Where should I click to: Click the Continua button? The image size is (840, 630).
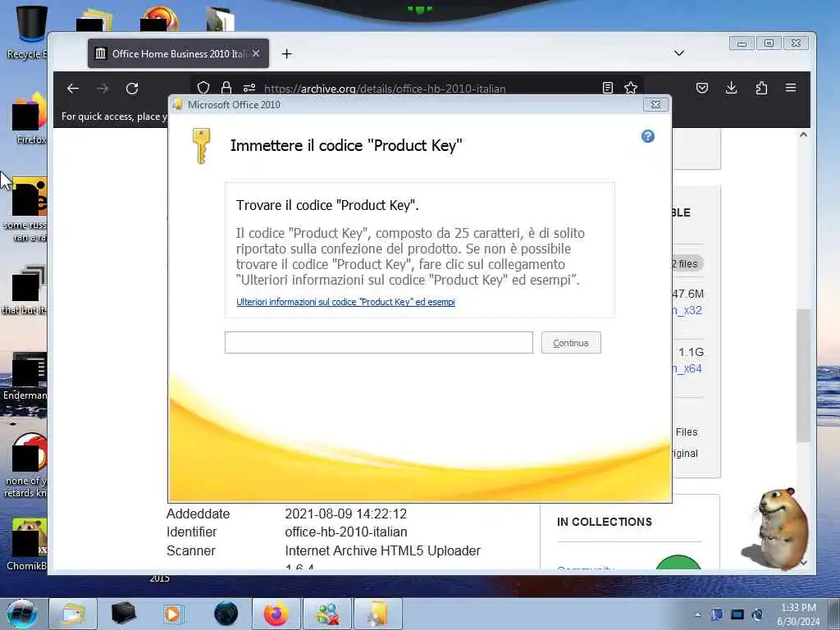(571, 343)
